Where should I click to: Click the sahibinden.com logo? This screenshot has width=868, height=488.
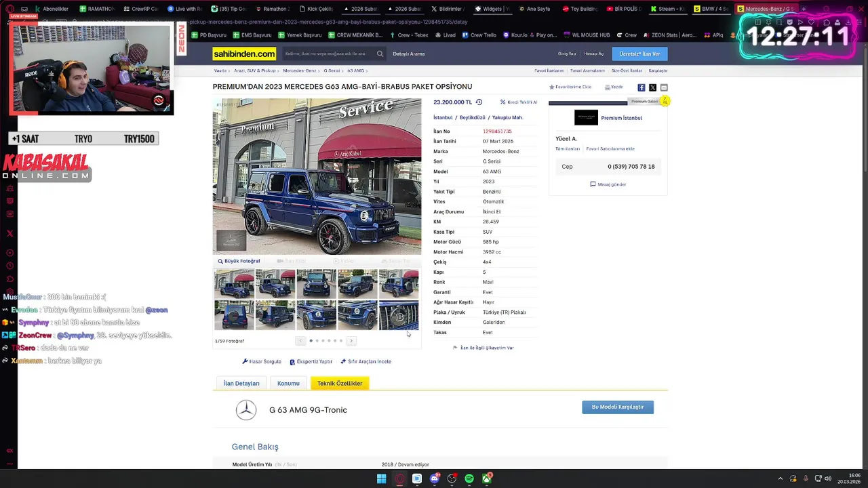coord(244,54)
